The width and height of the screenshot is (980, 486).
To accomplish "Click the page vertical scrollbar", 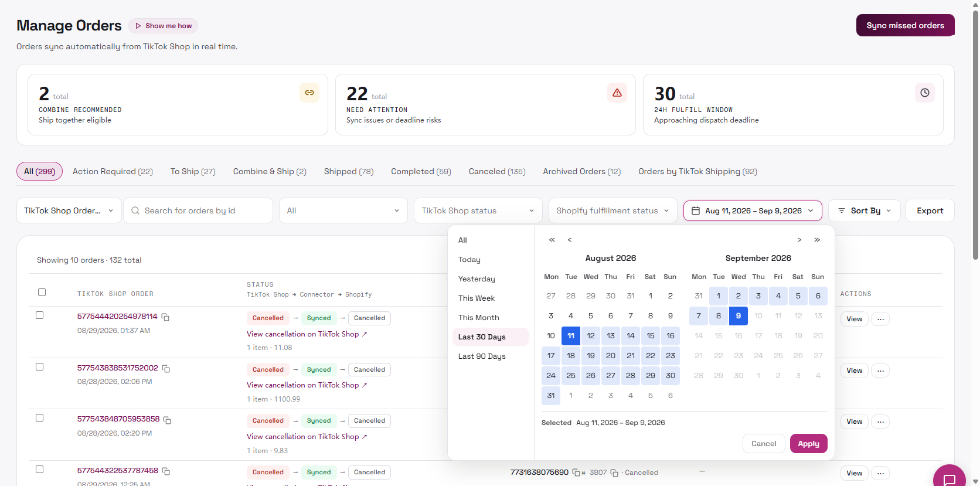I will click(975, 135).
